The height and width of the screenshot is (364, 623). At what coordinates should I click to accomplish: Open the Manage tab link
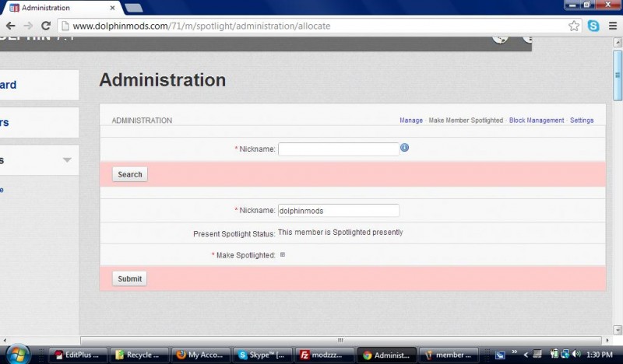(x=411, y=121)
